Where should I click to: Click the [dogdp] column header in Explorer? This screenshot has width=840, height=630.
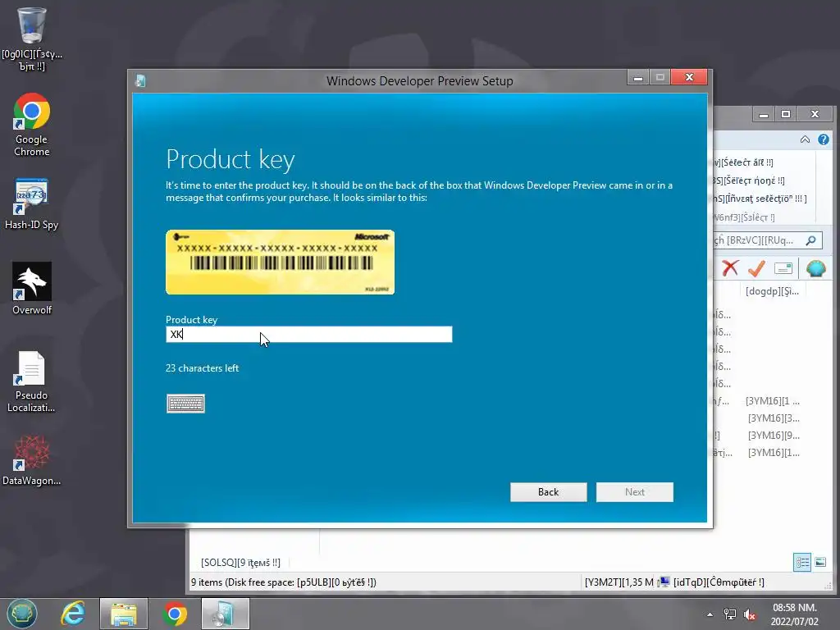(772, 291)
